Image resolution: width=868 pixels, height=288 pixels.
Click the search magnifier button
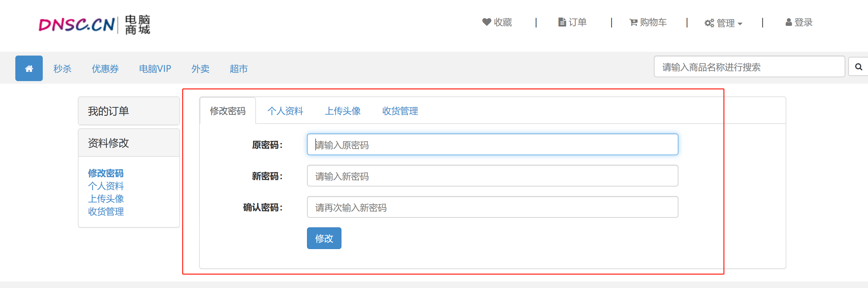click(x=858, y=67)
